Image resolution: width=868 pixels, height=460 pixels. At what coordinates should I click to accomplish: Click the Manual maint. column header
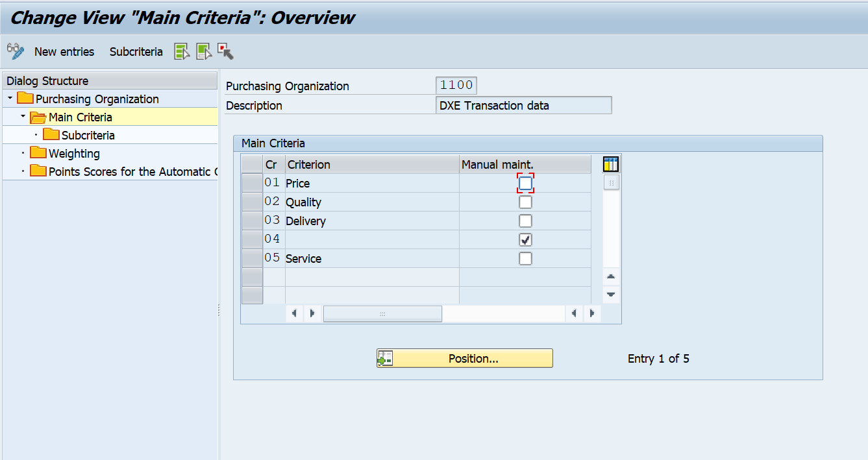525,165
